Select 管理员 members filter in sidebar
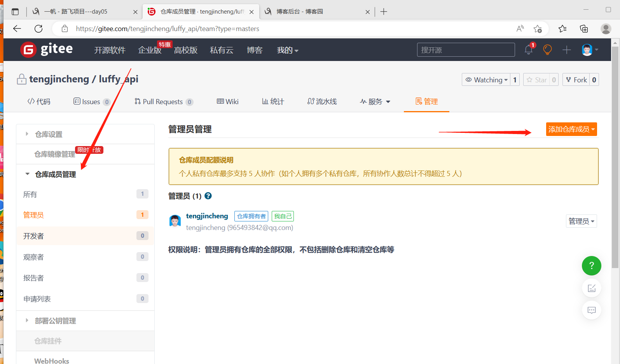Screen dimensions: 620x364 [85, 215]
